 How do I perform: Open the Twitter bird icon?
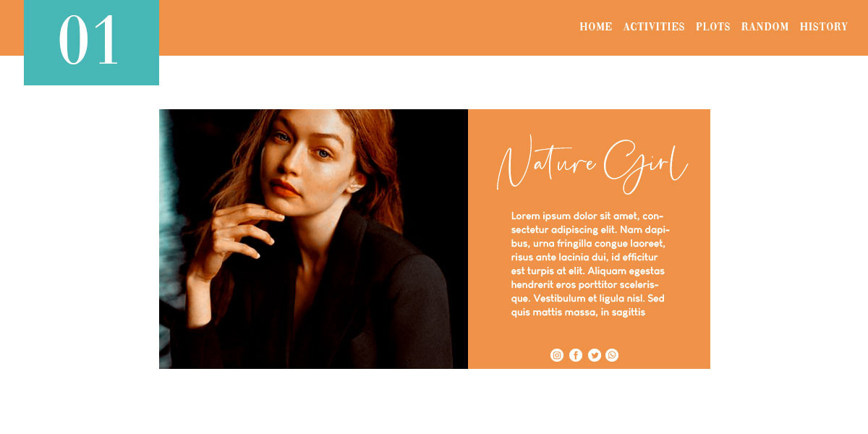click(595, 355)
